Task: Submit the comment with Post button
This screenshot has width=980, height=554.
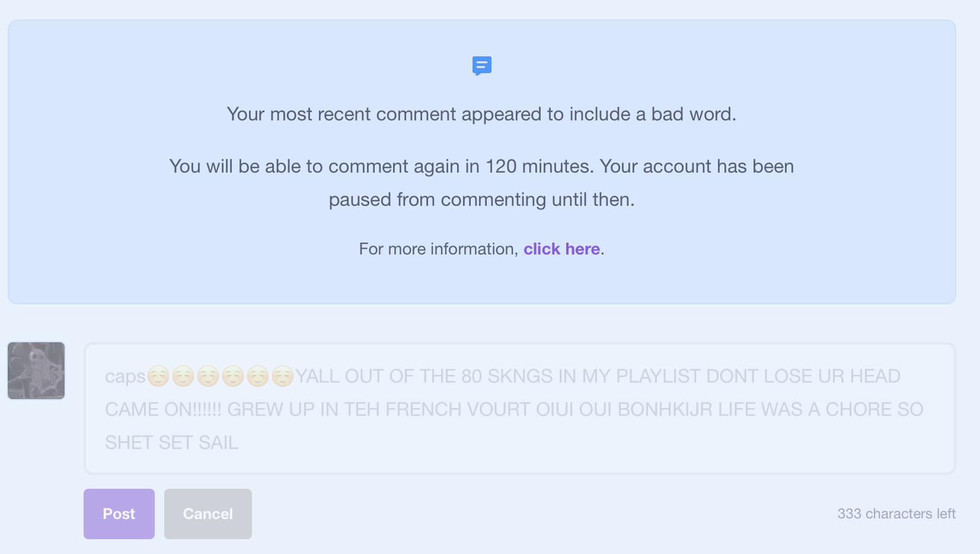Action: (x=119, y=514)
